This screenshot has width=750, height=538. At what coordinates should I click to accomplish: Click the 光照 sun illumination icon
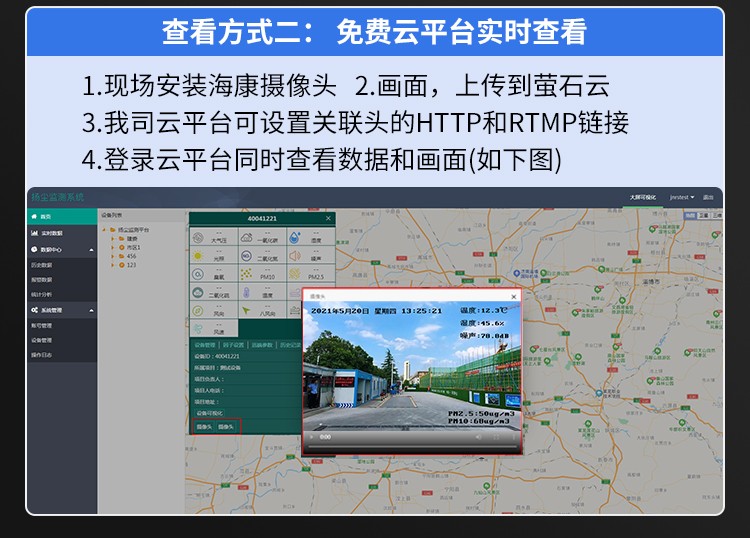click(x=198, y=255)
